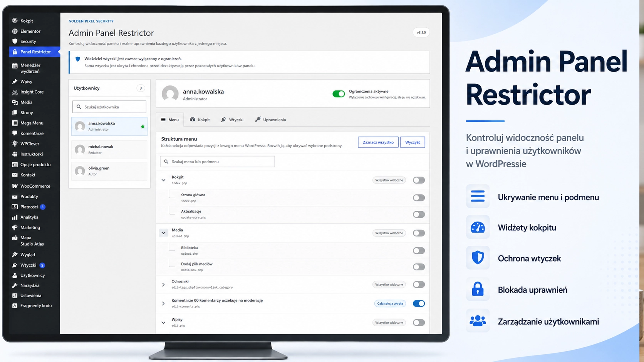Image resolution: width=644 pixels, height=362 pixels.
Task: Open the Produkty icon
Action: [x=15, y=196]
